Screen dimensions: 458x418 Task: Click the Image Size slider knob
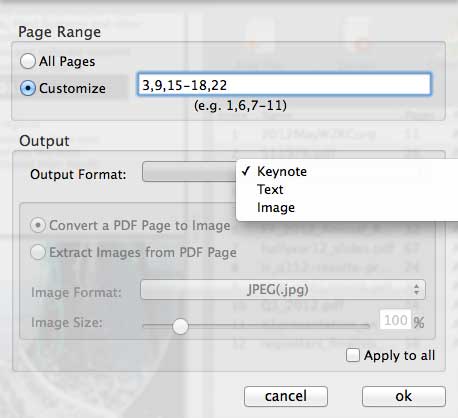pos(180,326)
